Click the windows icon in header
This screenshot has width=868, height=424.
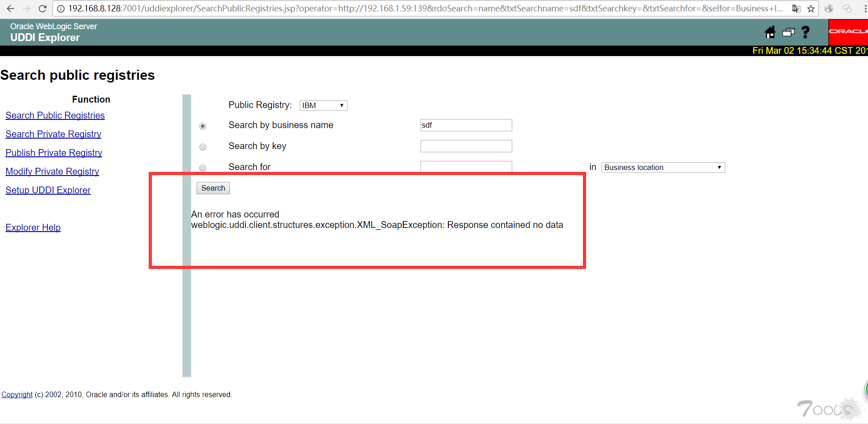pos(788,32)
